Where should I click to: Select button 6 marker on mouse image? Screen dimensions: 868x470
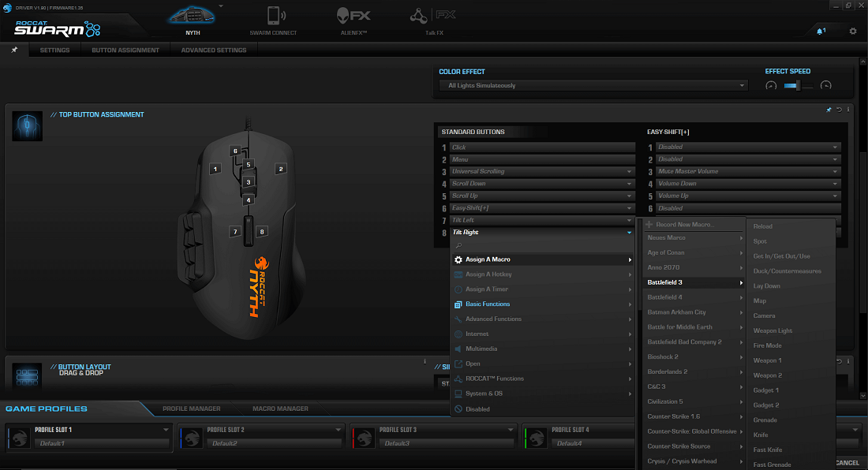(235, 151)
